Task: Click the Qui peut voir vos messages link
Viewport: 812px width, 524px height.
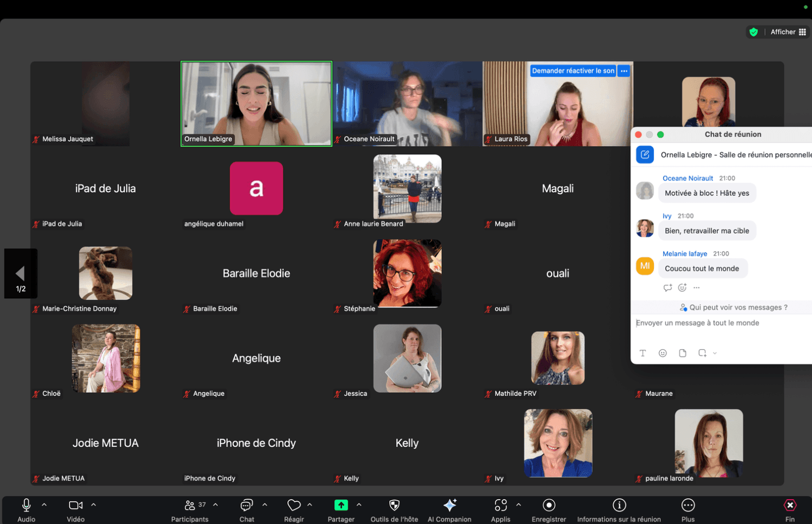Action: coord(734,307)
